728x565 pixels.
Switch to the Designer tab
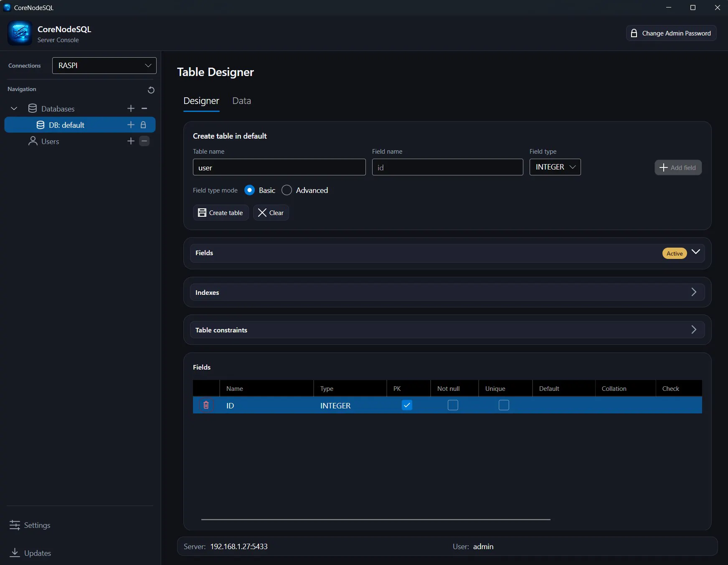click(x=201, y=101)
